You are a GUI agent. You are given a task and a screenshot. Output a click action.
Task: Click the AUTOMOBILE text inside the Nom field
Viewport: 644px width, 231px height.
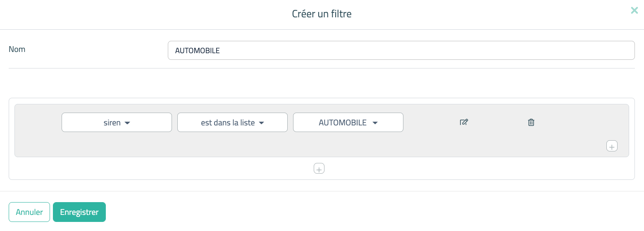198,51
